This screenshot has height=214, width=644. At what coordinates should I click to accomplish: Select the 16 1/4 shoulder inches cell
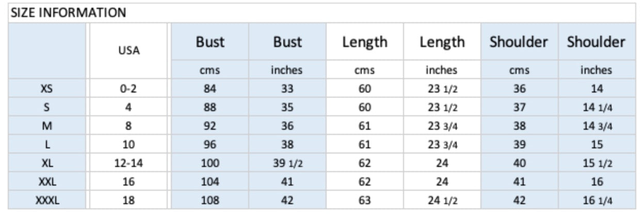pos(597,201)
